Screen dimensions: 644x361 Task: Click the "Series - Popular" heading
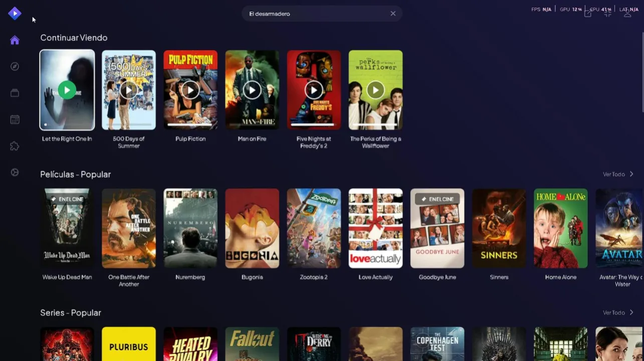(71, 313)
